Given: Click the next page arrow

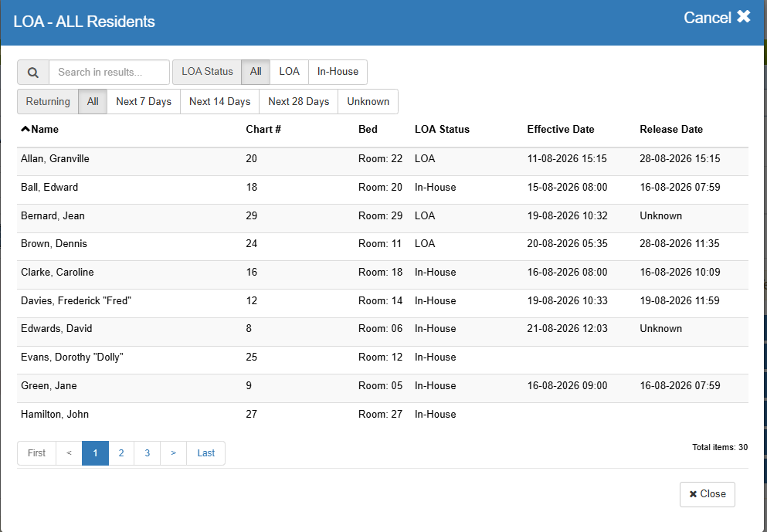Looking at the screenshot, I should pos(173,453).
